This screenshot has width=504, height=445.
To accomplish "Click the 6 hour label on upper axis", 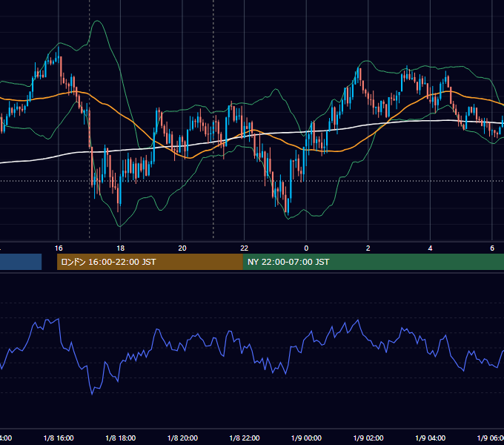I will tap(492, 248).
